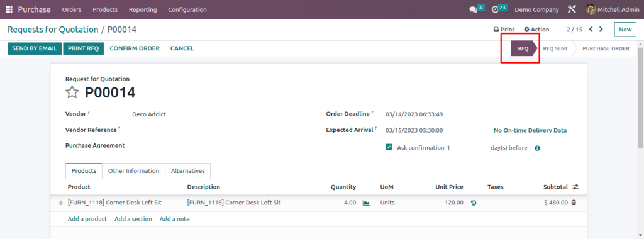Viewport: 644px width, 239px height.
Task: Click Add a product link
Action: point(87,219)
